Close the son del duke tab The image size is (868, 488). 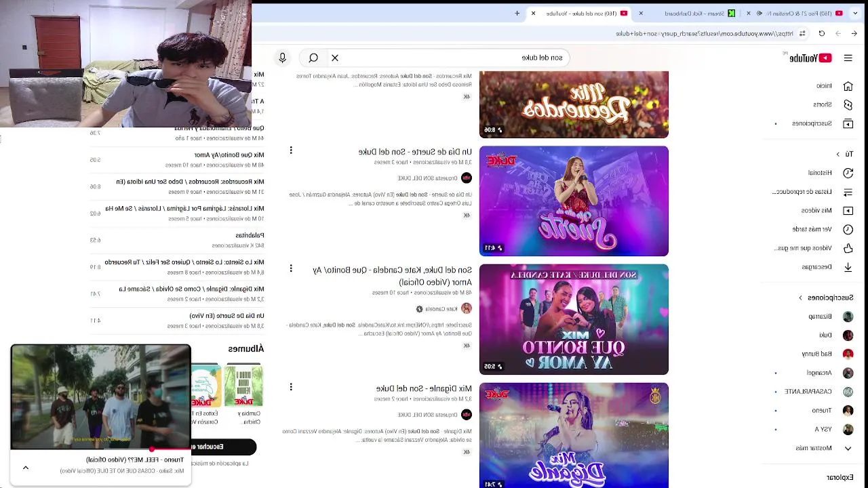click(x=533, y=13)
